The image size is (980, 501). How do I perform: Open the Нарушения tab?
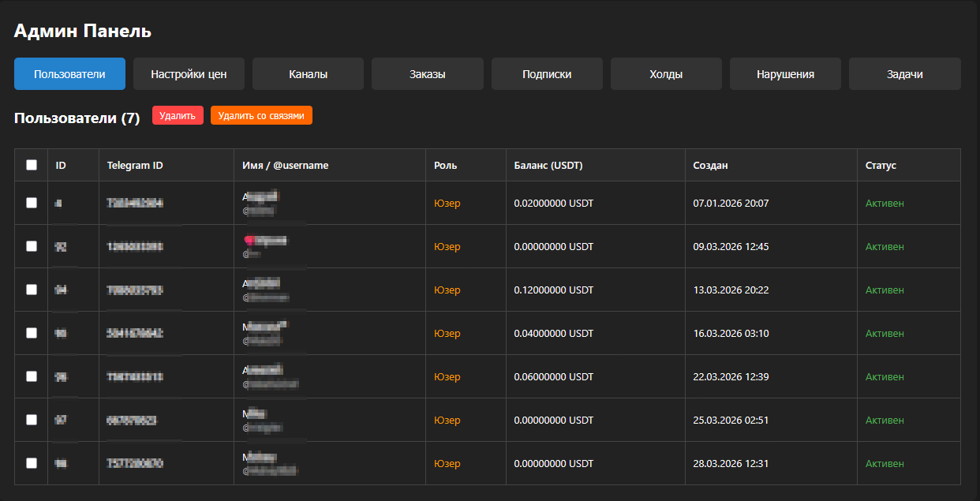[x=785, y=74]
